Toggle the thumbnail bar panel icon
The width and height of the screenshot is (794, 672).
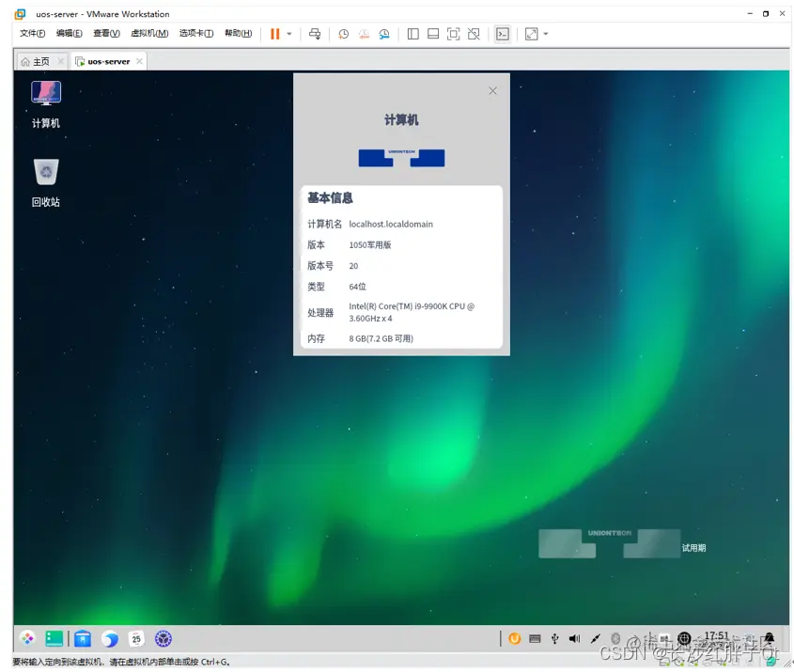(433, 34)
